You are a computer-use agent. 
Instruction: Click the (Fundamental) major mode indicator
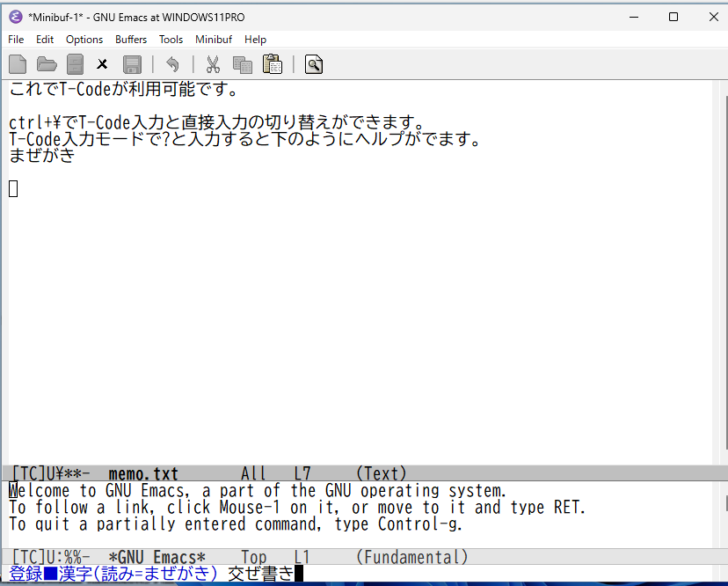pyautogui.click(x=411, y=557)
